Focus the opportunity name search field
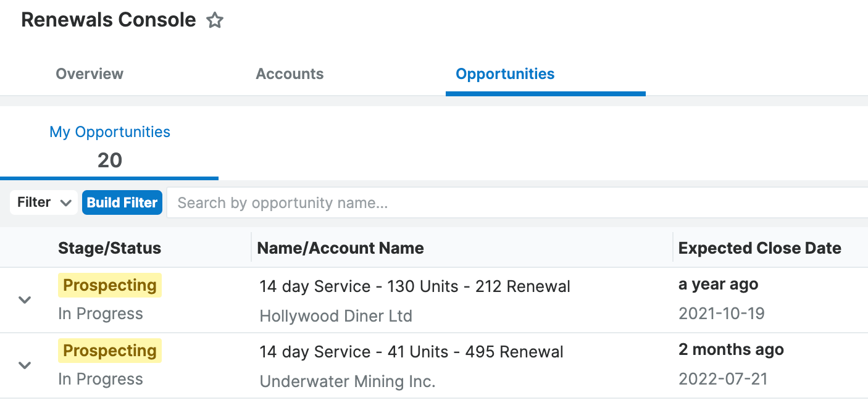The height and width of the screenshot is (400, 868). [519, 203]
